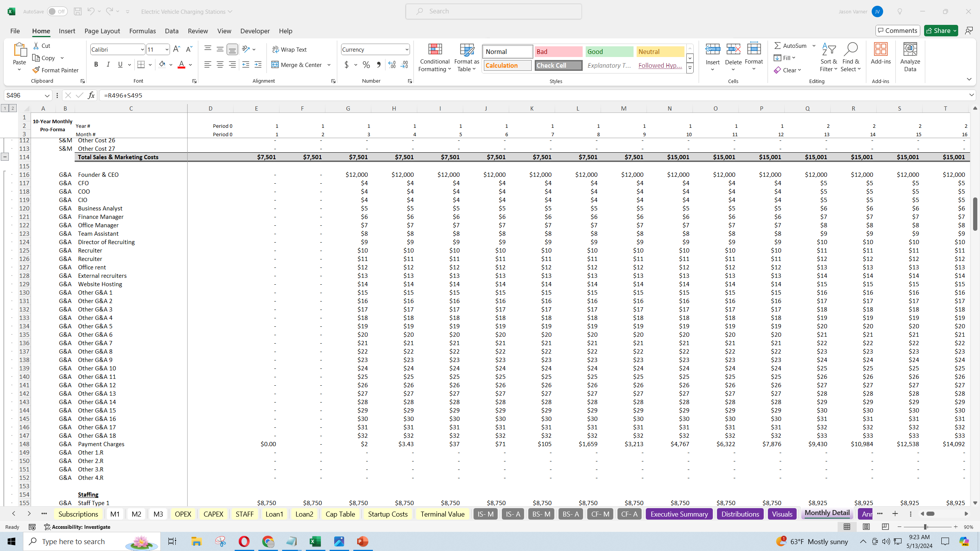Click the Borders icon
The height and width of the screenshot is (551, 980).
coord(141,65)
